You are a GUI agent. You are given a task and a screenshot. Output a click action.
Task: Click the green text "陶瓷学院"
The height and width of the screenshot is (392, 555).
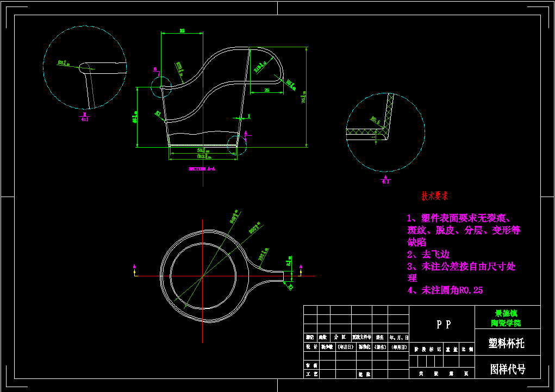pos(506,323)
